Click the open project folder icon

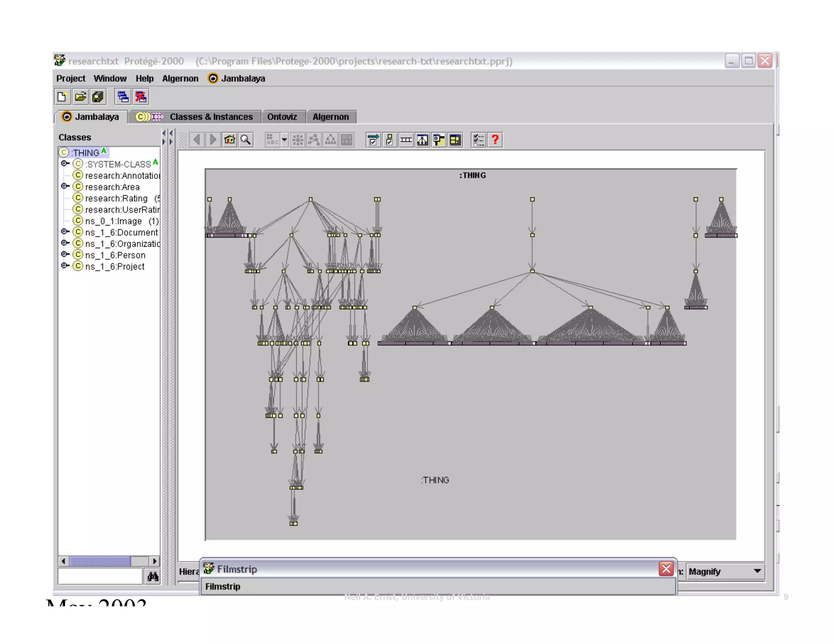pos(81,97)
